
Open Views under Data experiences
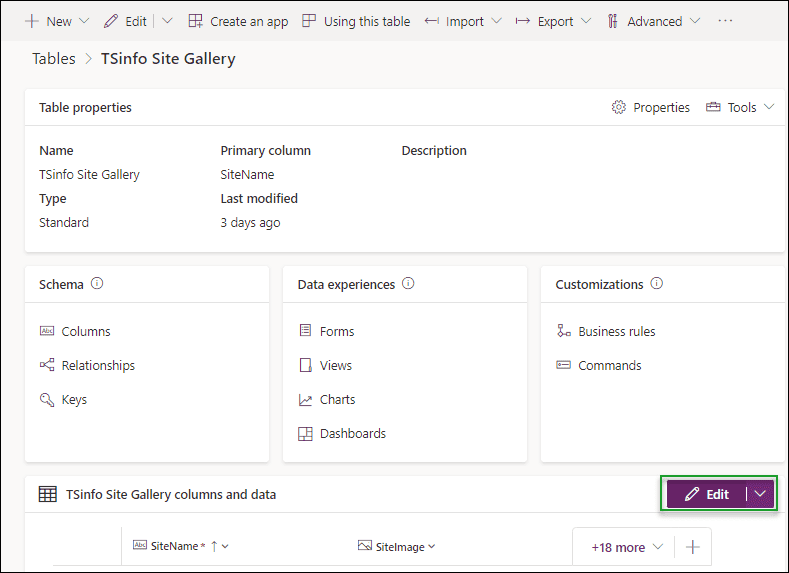tap(336, 365)
